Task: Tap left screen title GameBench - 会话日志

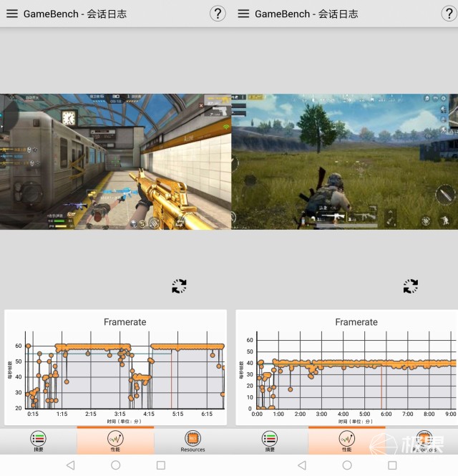Action: [75, 14]
